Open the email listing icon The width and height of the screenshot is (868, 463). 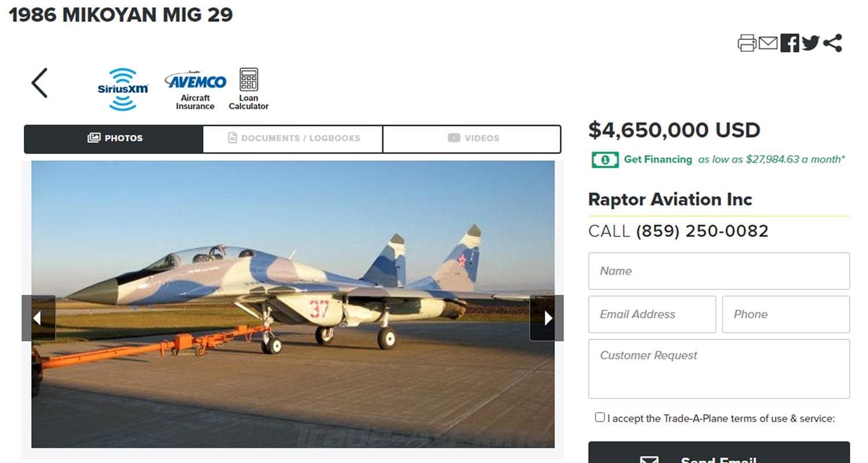tap(768, 42)
